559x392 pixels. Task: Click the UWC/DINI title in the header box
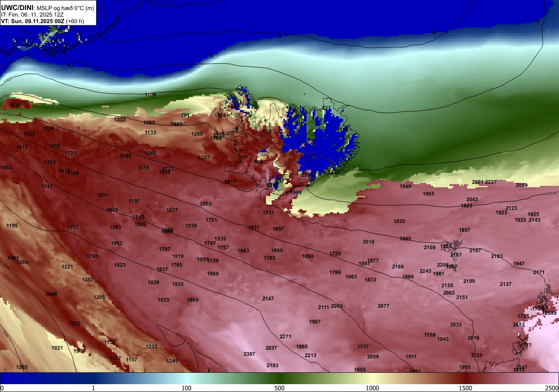coord(17,7)
